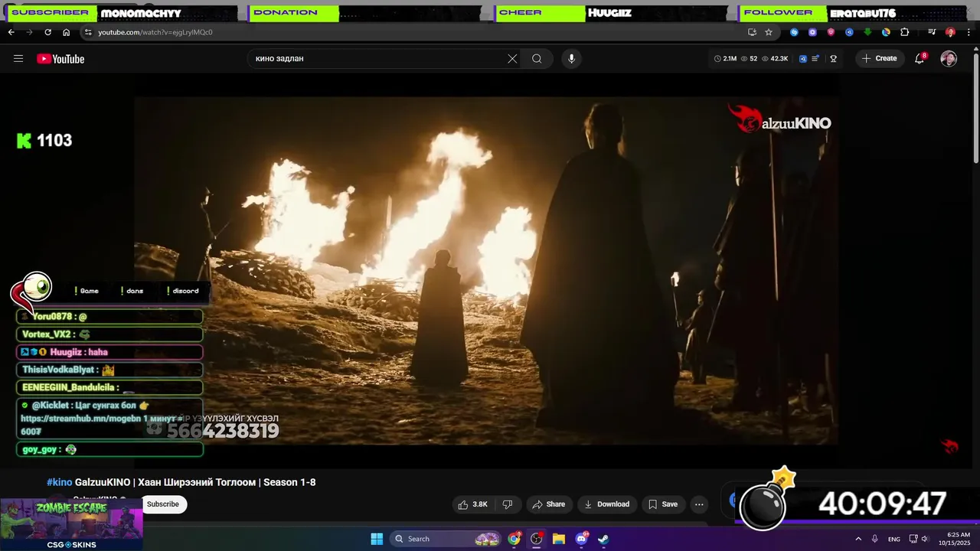980x551 pixels.
Task: Click the page vertical scrollbar
Action: pyautogui.click(x=975, y=107)
